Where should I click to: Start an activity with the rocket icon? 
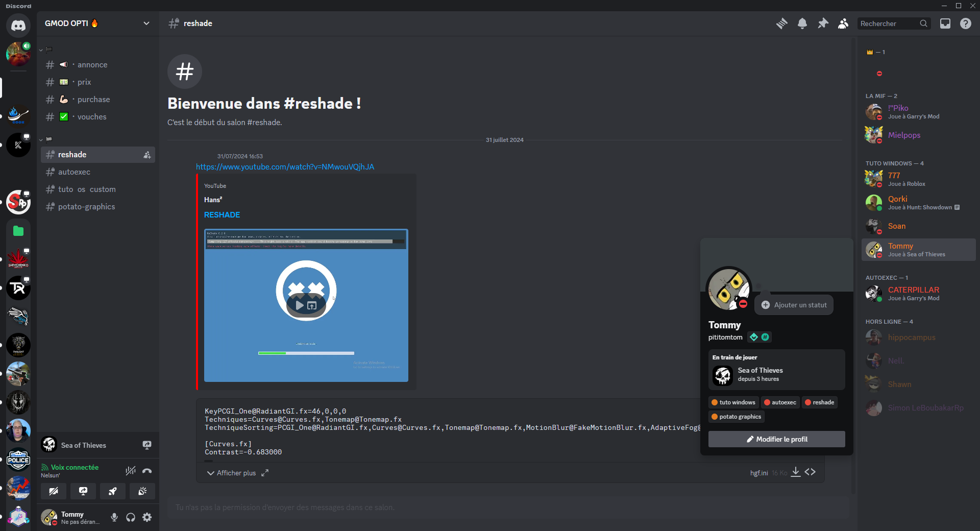pos(113,491)
